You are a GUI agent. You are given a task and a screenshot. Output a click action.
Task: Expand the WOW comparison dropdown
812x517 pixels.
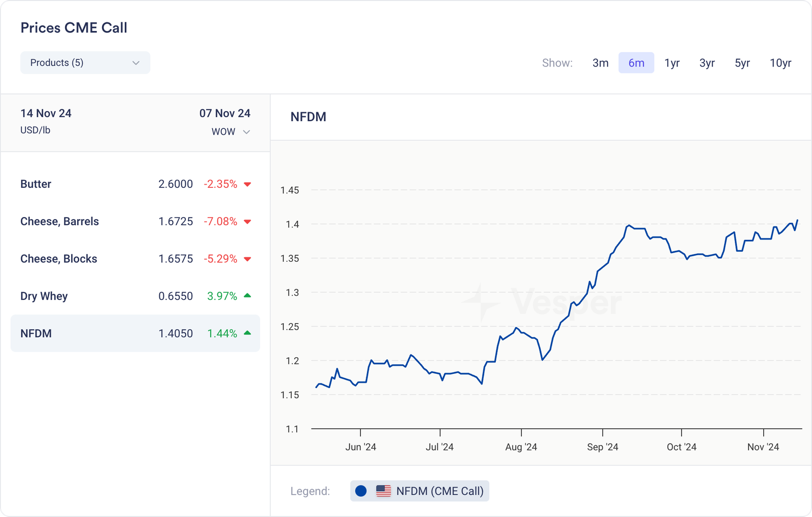point(230,132)
